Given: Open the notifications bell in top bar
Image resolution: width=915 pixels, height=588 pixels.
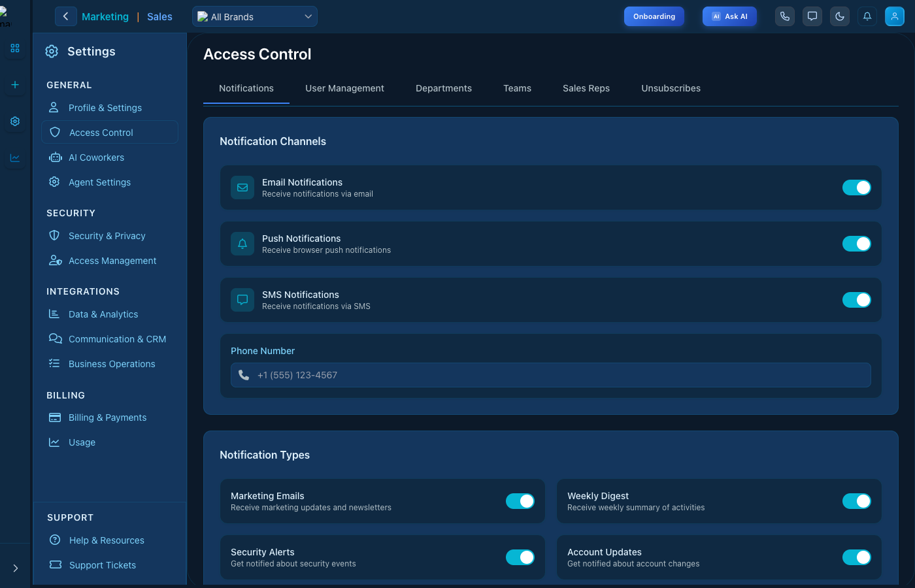Looking at the screenshot, I should pyautogui.click(x=867, y=16).
